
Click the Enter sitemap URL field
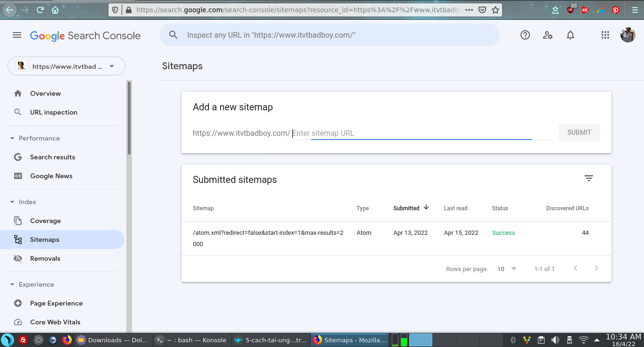pos(421,133)
